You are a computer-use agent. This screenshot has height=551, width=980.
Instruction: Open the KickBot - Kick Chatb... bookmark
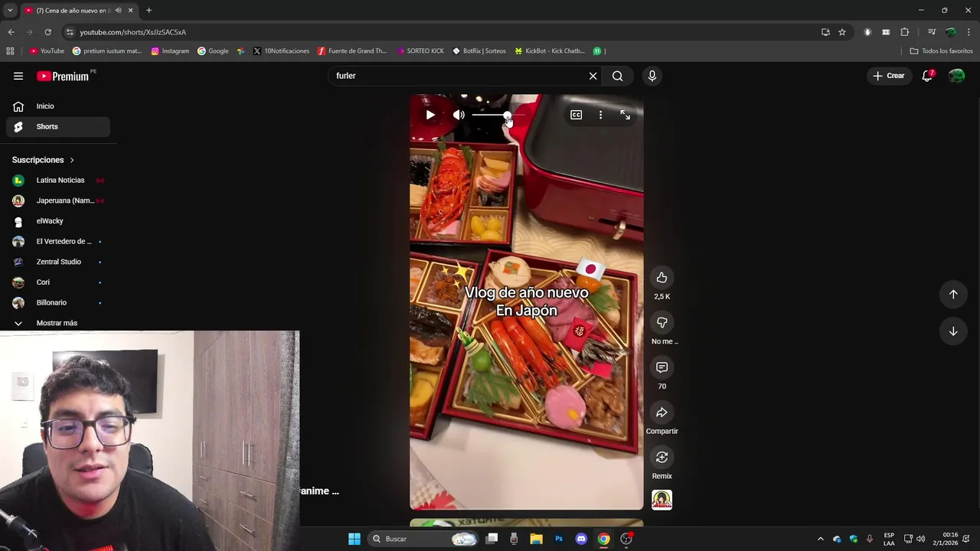tap(550, 51)
